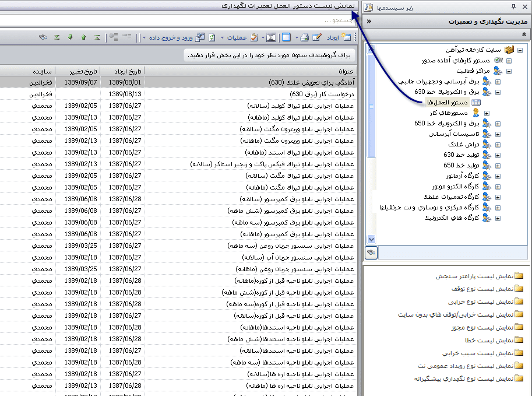Expand the تولید خط 630 tree node
This screenshot has width=532, height=396.
[x=498, y=155]
